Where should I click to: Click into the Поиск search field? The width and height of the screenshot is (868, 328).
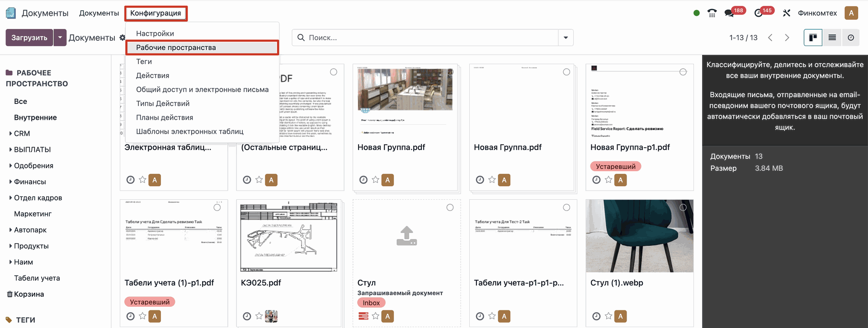[x=429, y=37]
